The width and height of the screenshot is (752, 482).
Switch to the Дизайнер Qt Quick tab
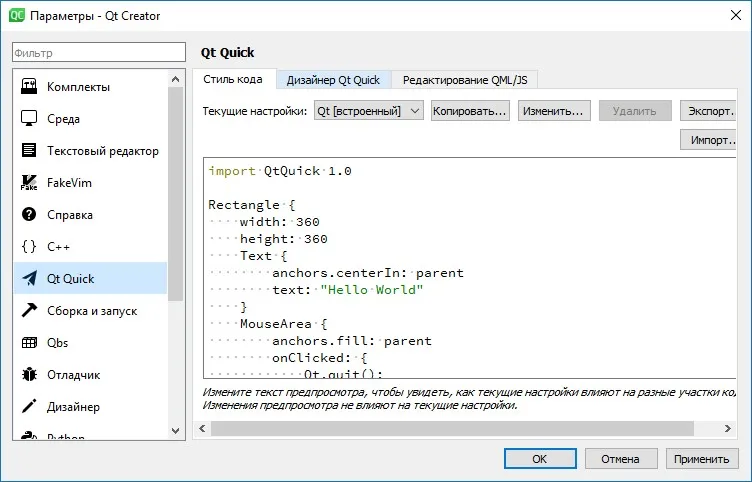[x=333, y=80]
